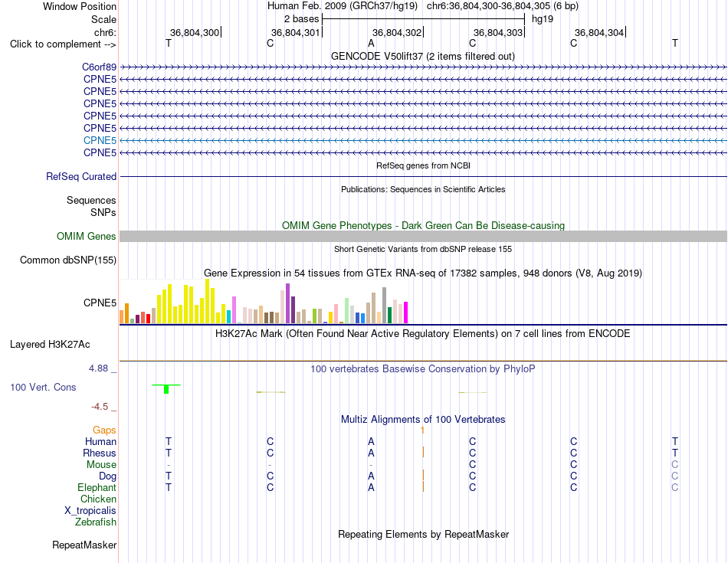
Task: Click the Sequences track label
Action: coord(91,201)
